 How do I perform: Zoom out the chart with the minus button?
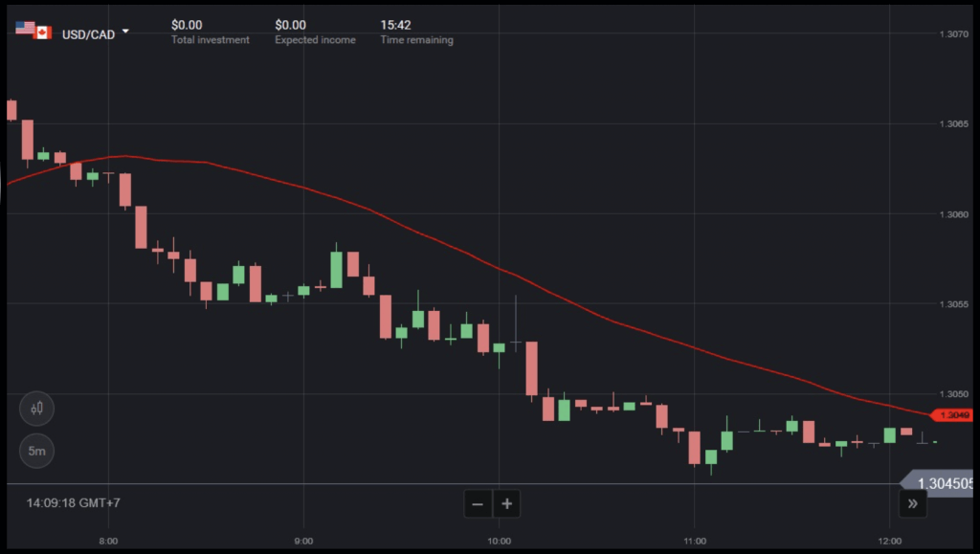[478, 503]
